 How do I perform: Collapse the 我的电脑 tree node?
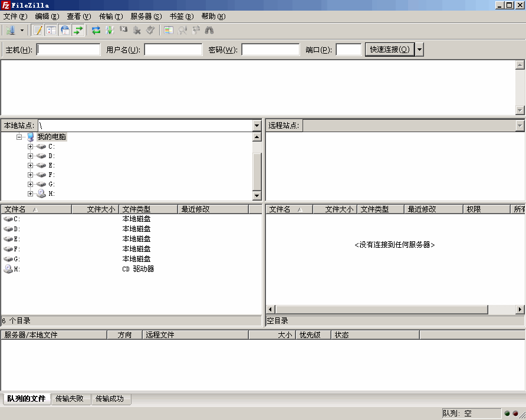19,137
